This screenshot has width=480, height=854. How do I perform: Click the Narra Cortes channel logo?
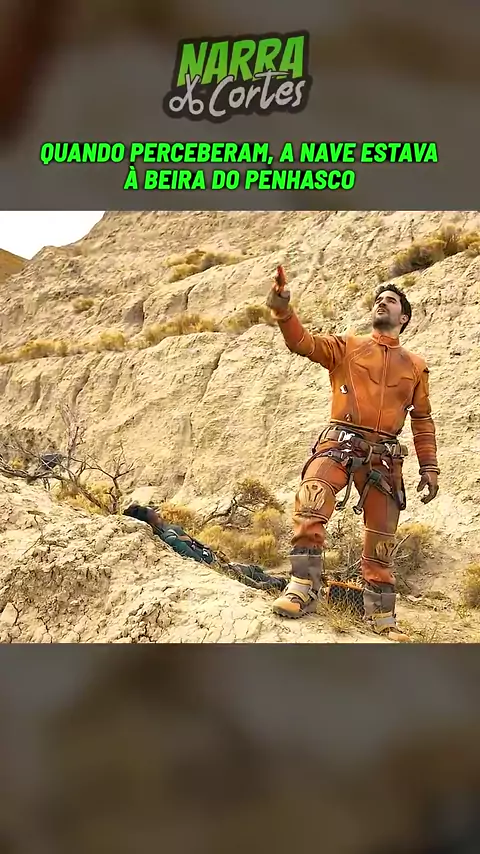pyautogui.click(x=238, y=75)
